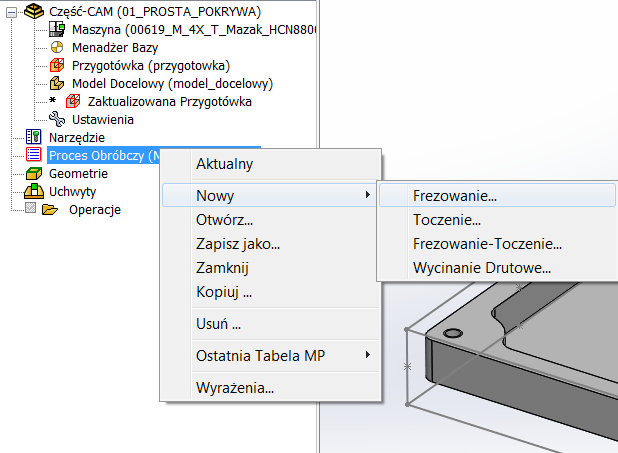This screenshot has height=453, width=618.
Task: Click the Narzędzie tool icon
Action: tap(33, 137)
